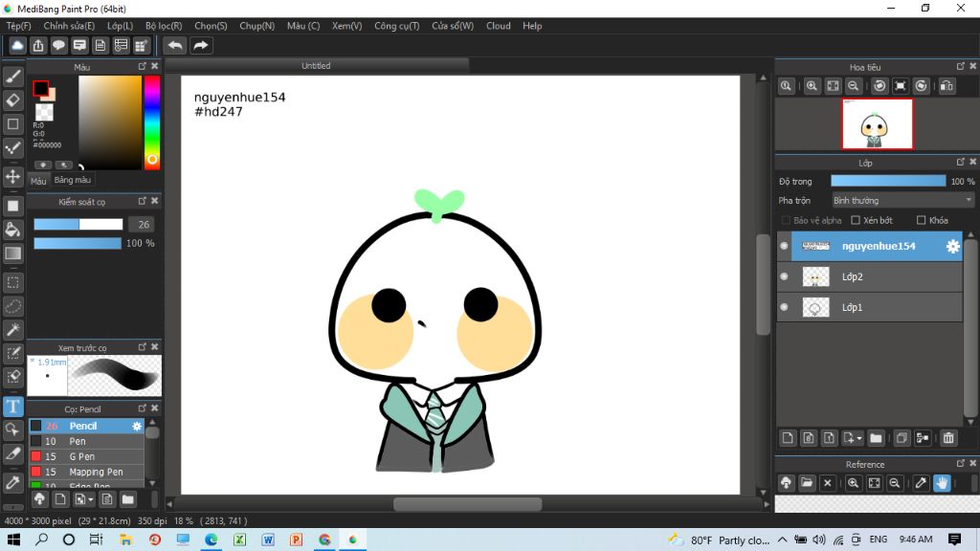Duplicate the layer with copy icon
Viewport: 980px width, 551px height.
pyautogui.click(x=902, y=438)
